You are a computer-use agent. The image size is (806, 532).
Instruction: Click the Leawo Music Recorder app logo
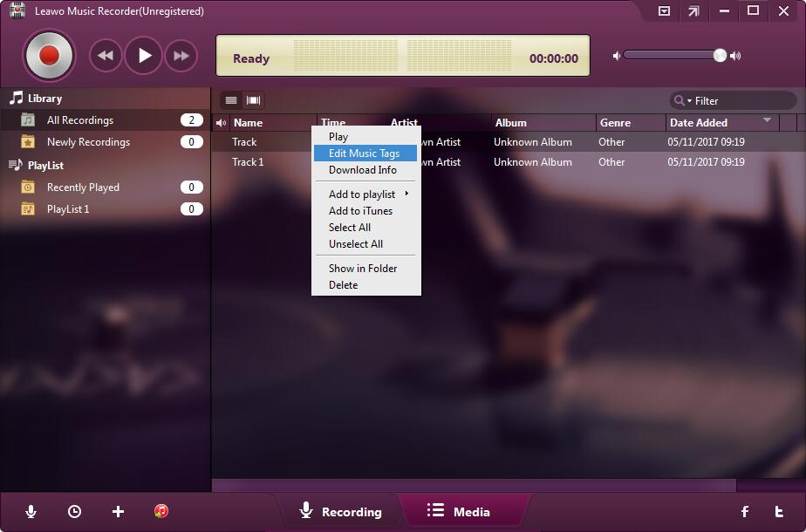[17, 10]
